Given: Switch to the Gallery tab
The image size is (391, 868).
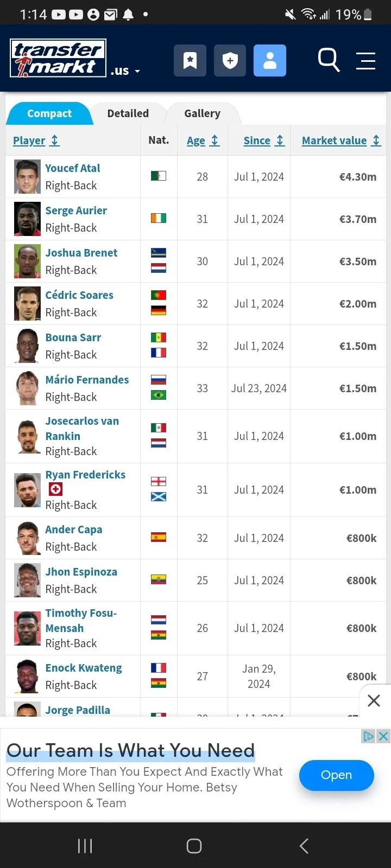Looking at the screenshot, I should pos(202,113).
